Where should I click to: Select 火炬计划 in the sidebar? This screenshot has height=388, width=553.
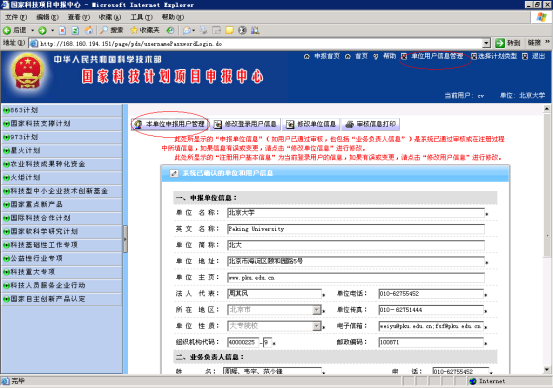[62, 177]
